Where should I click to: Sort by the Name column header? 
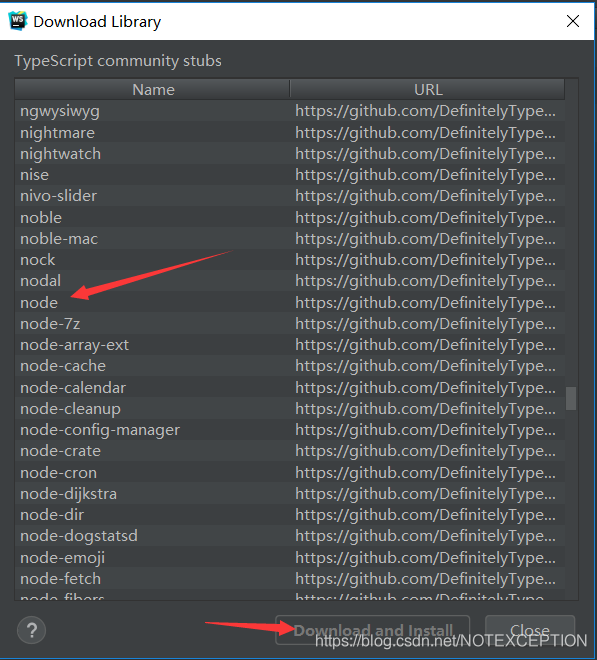(153, 89)
